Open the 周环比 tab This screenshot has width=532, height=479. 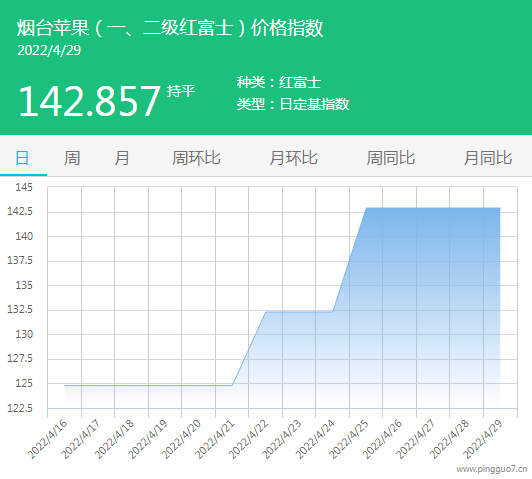(x=196, y=158)
